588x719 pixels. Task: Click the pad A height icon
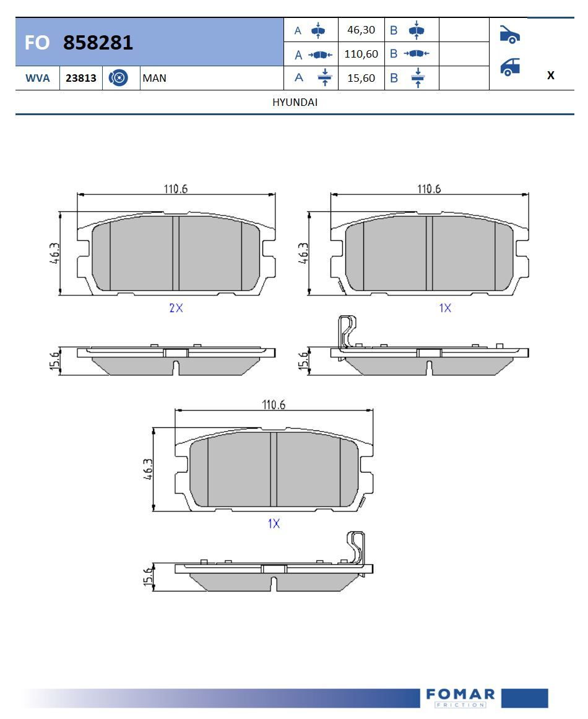[x=318, y=30]
